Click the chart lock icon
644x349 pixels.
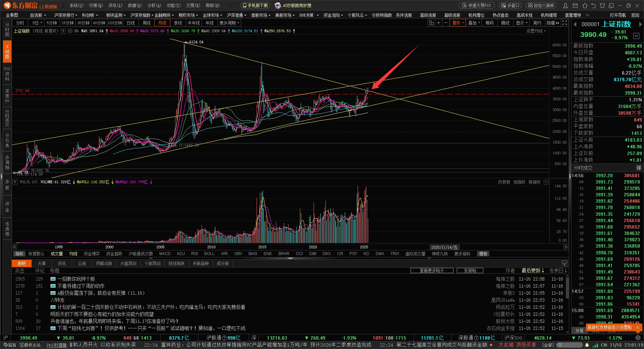click(x=431, y=23)
